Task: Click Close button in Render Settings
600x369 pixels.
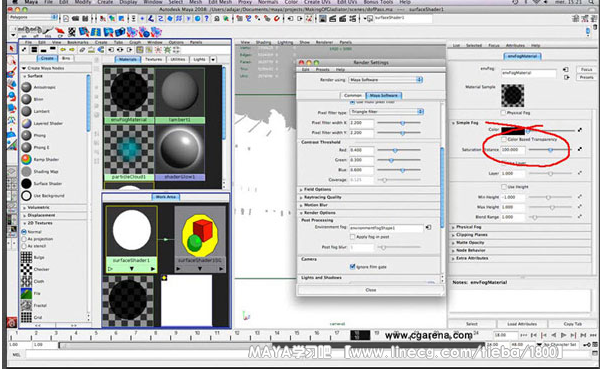Action: [371, 290]
